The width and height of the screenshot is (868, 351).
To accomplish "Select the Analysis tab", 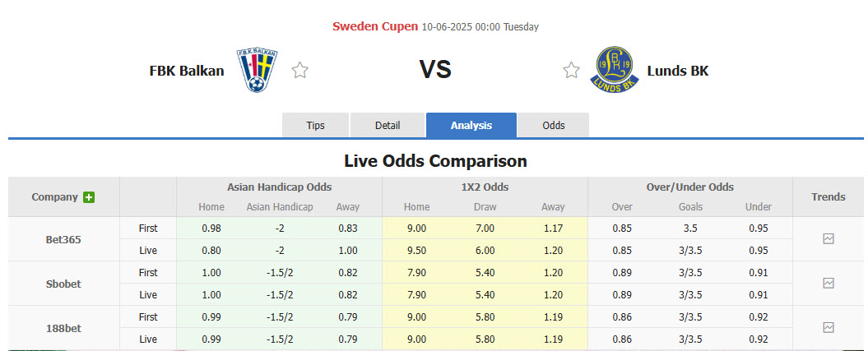I will point(471,126).
